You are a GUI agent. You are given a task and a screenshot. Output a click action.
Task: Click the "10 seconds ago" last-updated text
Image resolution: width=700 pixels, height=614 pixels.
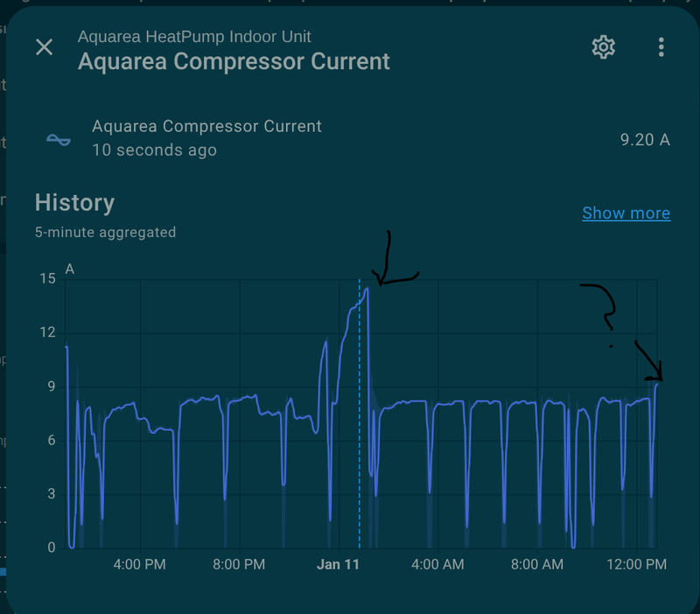coord(154,150)
